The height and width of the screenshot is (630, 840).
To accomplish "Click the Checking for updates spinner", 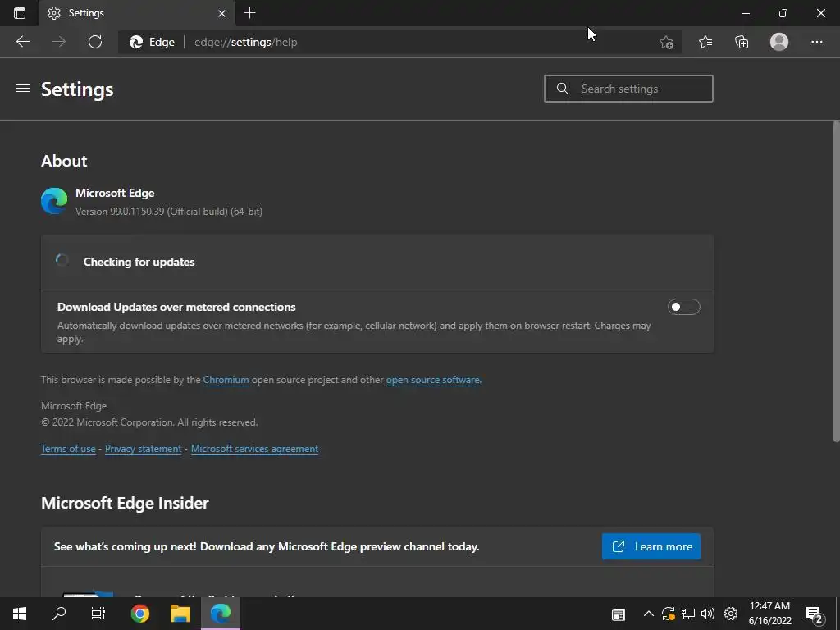I will coord(62,260).
